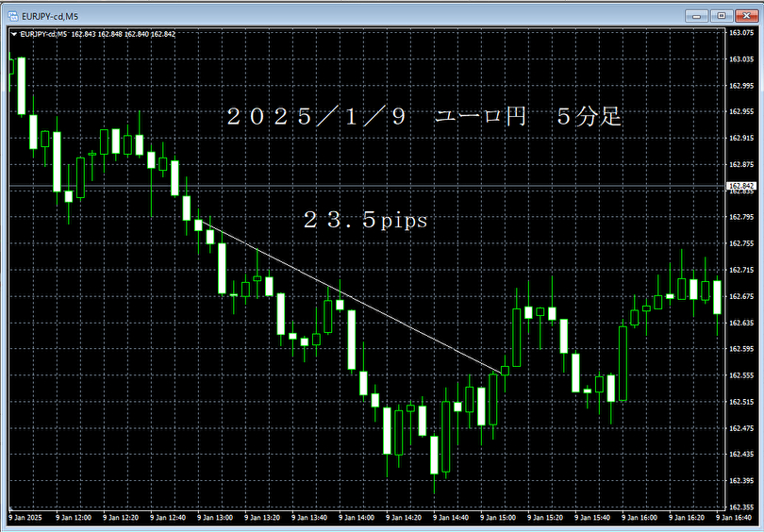Click the OHLC values 162.843 162.848 162.840 162.842
The width and height of the screenshot is (764, 532).
124,34
